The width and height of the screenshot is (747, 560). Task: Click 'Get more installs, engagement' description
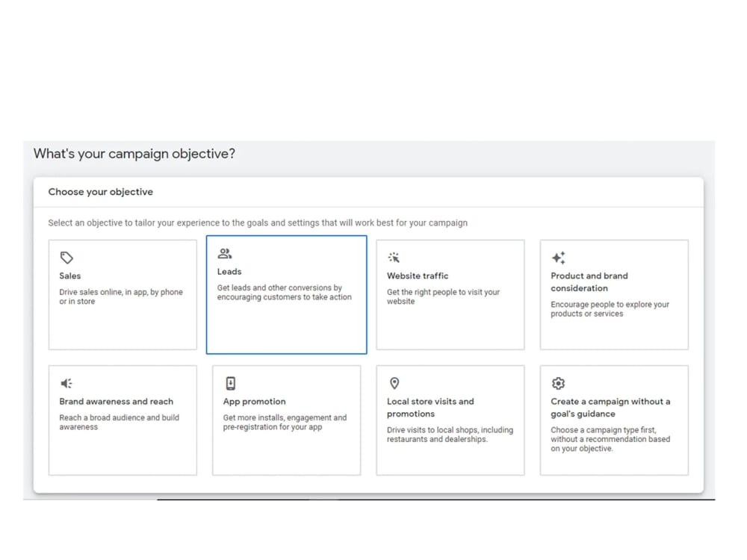[285, 423]
